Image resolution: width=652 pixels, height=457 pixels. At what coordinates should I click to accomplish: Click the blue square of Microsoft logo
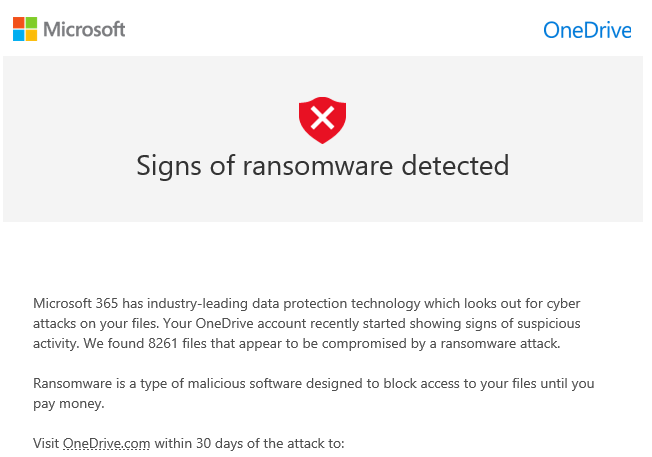(x=18, y=35)
